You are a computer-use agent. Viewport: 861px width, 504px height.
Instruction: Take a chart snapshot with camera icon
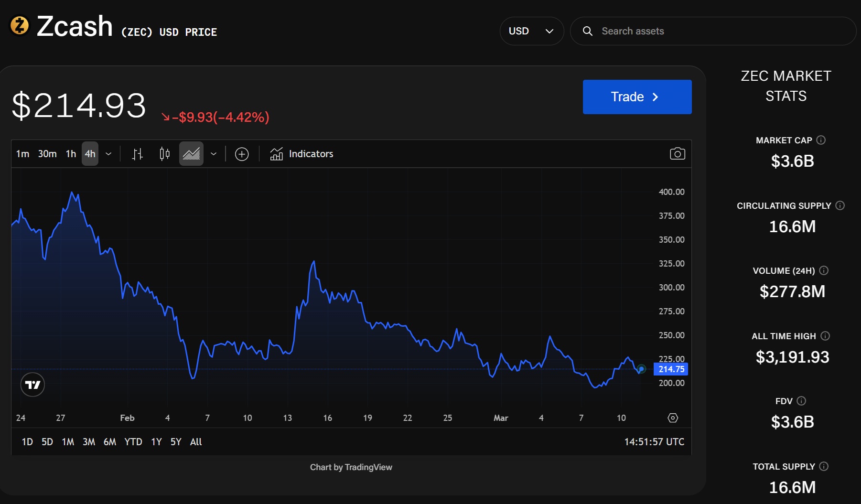click(x=677, y=154)
